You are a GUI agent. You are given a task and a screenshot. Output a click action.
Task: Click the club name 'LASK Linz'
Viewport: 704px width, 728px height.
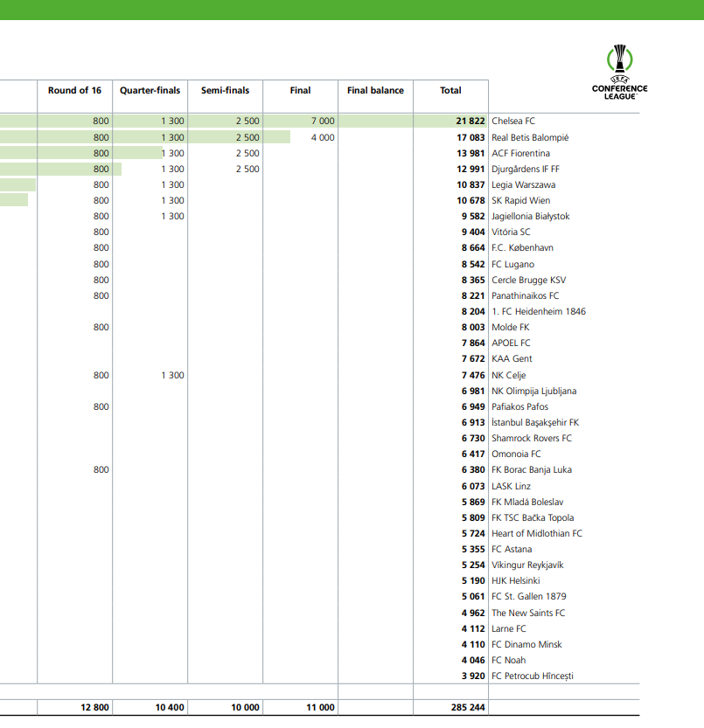point(511,486)
